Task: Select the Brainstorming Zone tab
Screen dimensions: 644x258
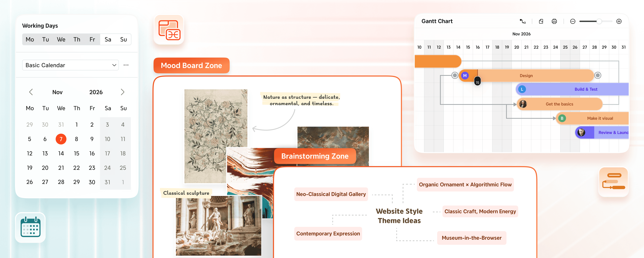Action: [x=315, y=156]
